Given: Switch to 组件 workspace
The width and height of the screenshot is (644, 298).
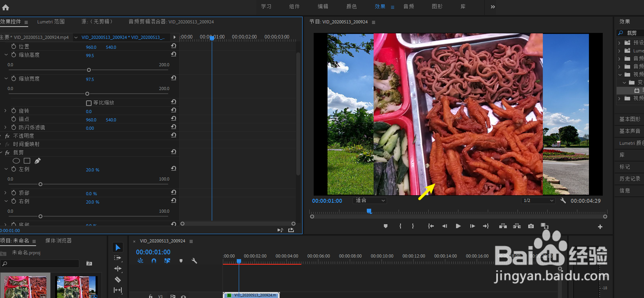Looking at the screenshot, I should [295, 6].
